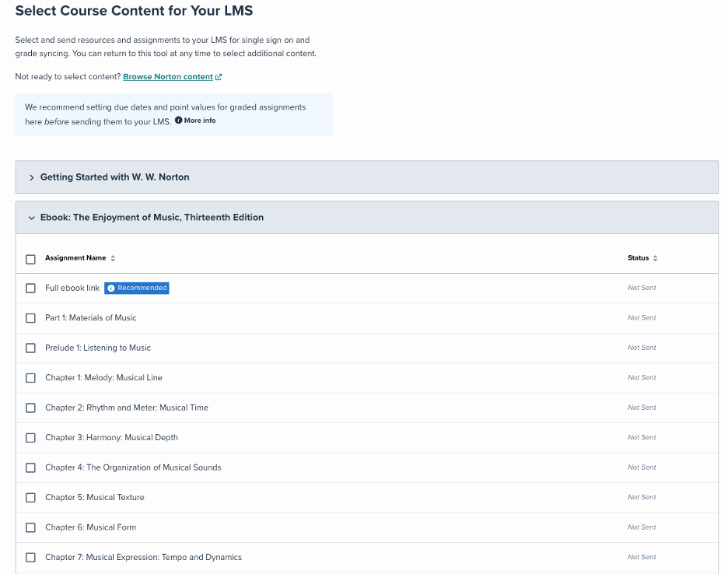Check the select-all checkbox in the table header
This screenshot has width=728, height=574.
pyautogui.click(x=30, y=259)
